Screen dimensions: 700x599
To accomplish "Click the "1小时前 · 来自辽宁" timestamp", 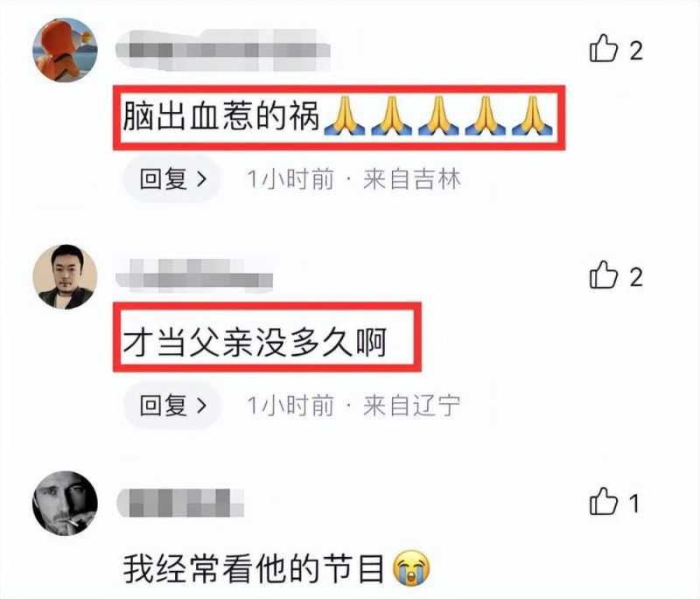I will click(x=353, y=406).
